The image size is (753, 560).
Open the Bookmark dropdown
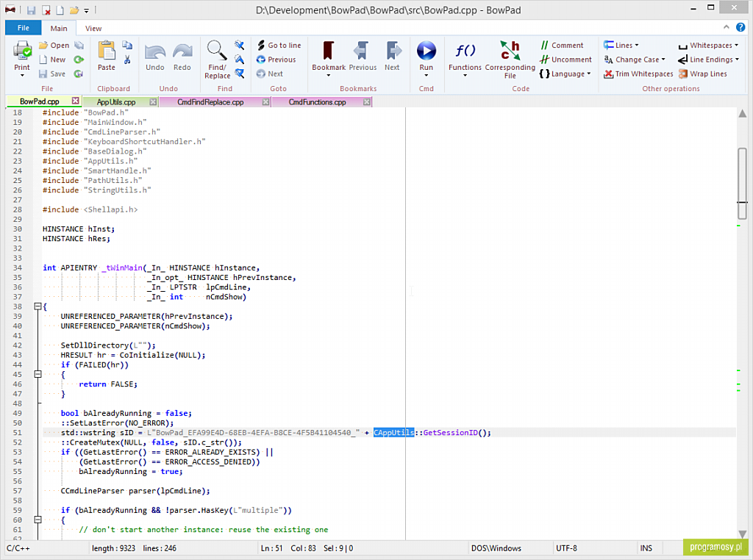click(329, 76)
